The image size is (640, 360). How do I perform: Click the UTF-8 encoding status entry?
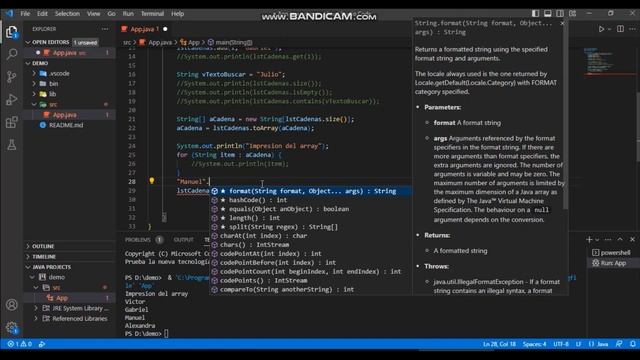point(561,344)
